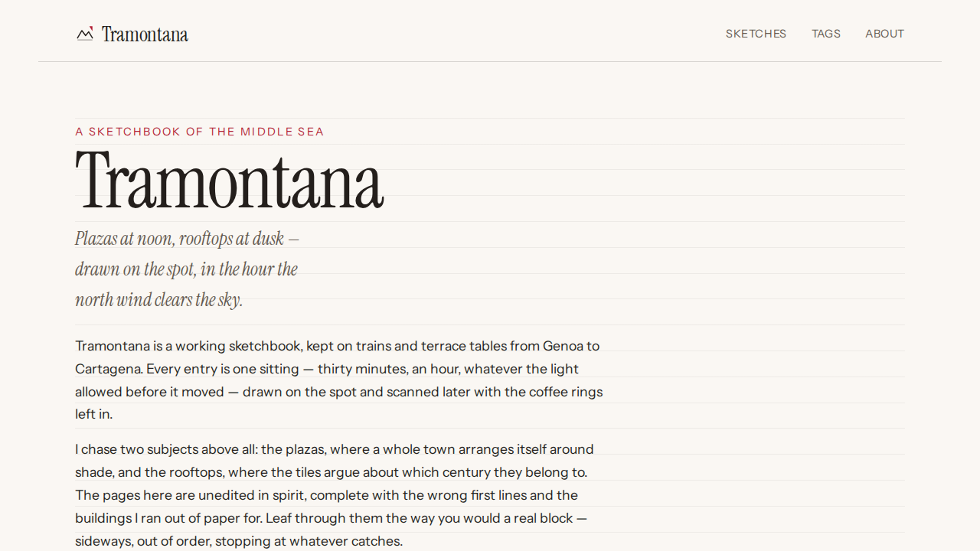Open the Tags navigation link

tap(826, 34)
